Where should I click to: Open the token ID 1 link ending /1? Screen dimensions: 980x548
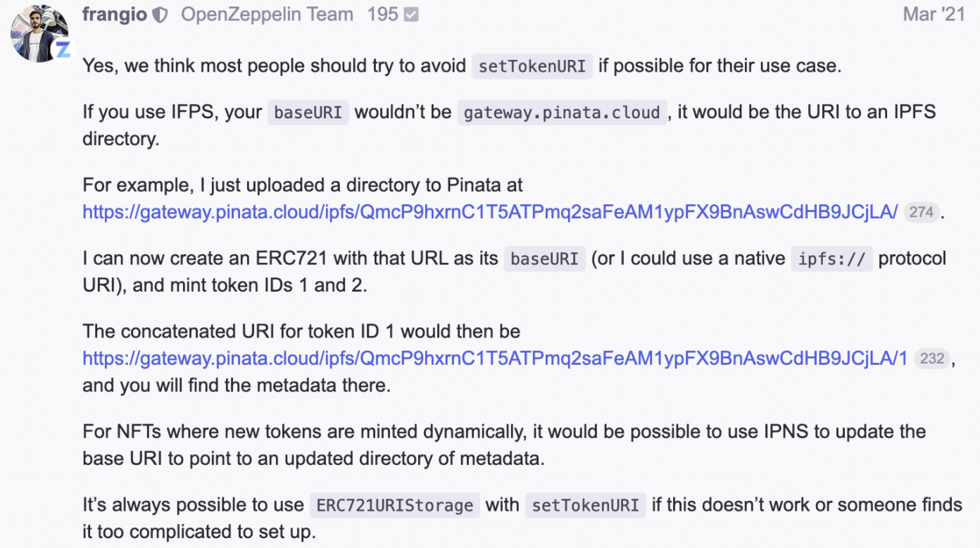(495, 358)
